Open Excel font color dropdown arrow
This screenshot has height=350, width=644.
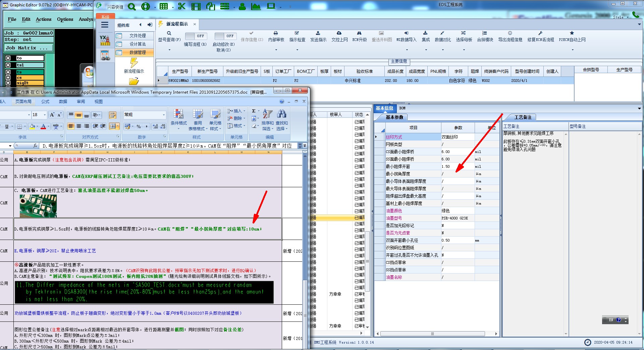tap(49, 127)
